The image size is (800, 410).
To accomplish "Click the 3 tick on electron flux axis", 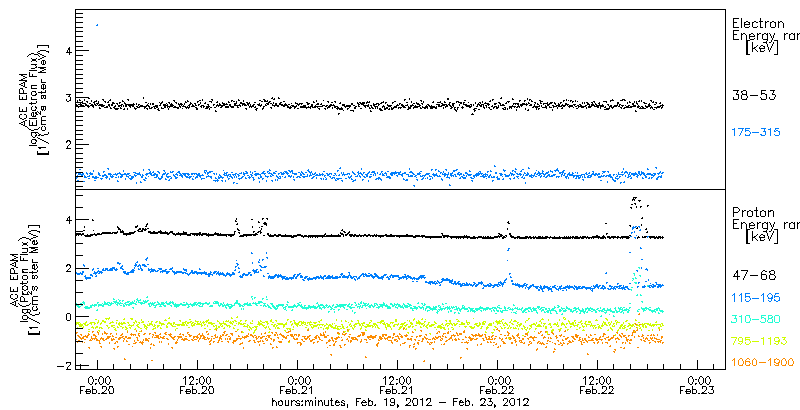I will click(67, 97).
